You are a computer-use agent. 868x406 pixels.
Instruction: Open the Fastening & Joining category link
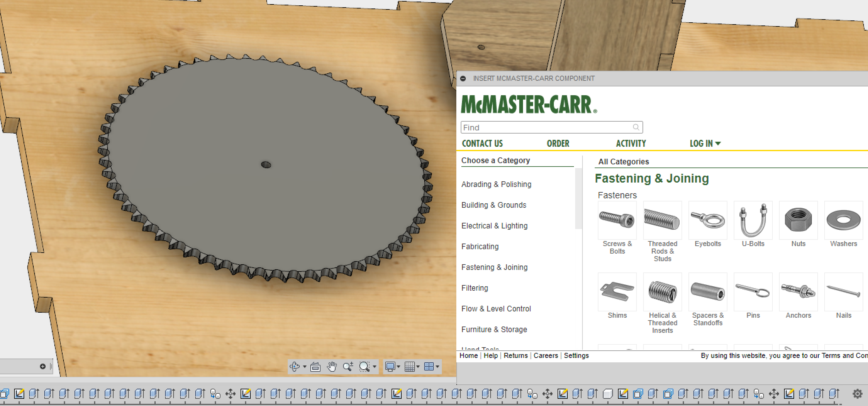(494, 267)
